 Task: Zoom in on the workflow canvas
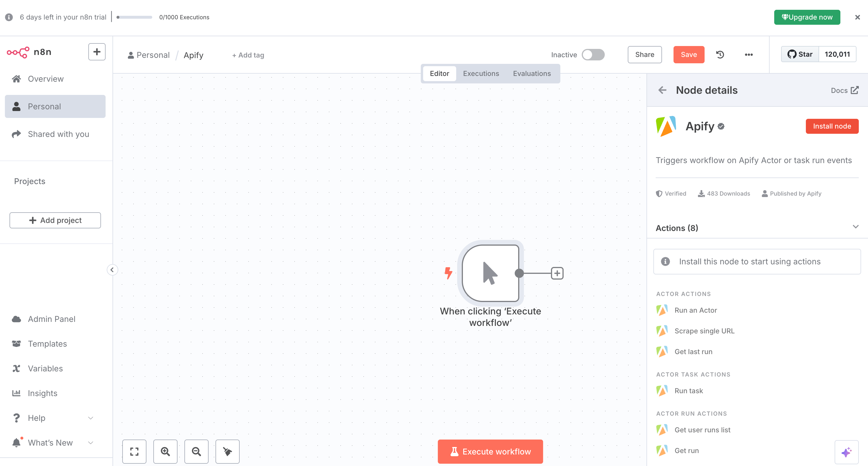click(x=165, y=452)
